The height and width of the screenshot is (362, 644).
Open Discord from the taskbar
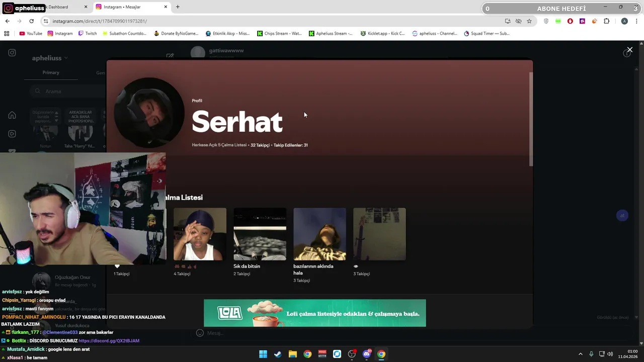(x=367, y=354)
